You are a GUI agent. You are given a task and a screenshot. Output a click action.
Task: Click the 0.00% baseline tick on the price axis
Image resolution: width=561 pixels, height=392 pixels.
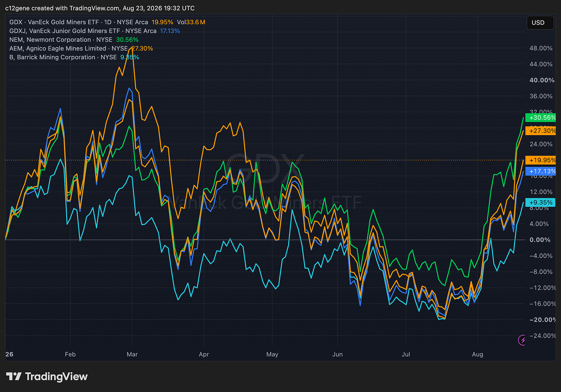click(540, 240)
